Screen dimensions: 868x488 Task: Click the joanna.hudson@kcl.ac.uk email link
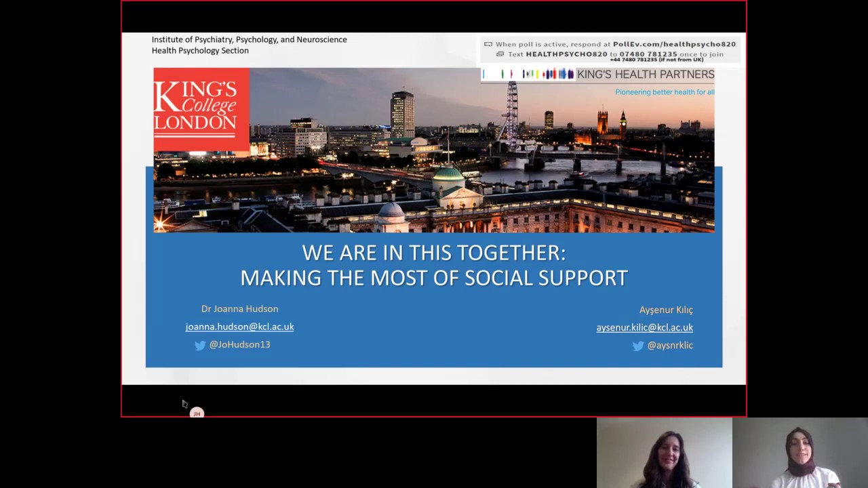[239, 327]
